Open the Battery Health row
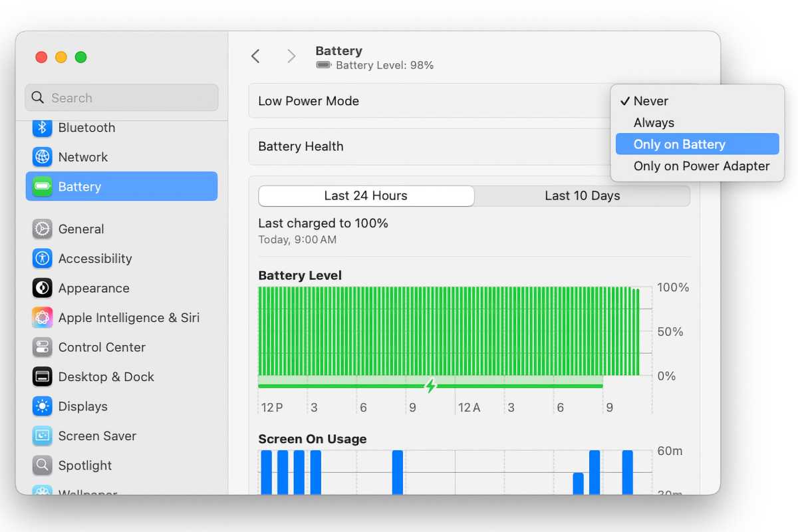 (426, 147)
